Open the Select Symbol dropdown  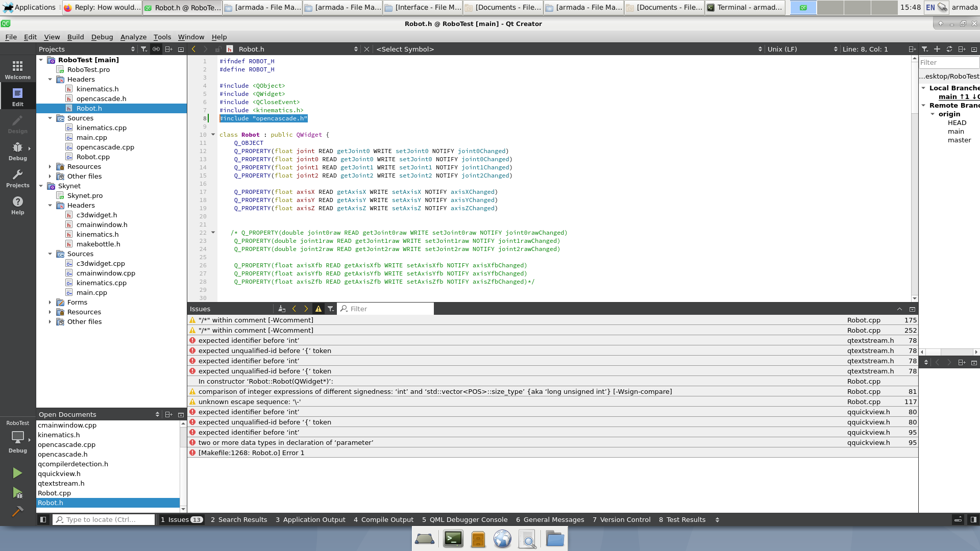569,49
